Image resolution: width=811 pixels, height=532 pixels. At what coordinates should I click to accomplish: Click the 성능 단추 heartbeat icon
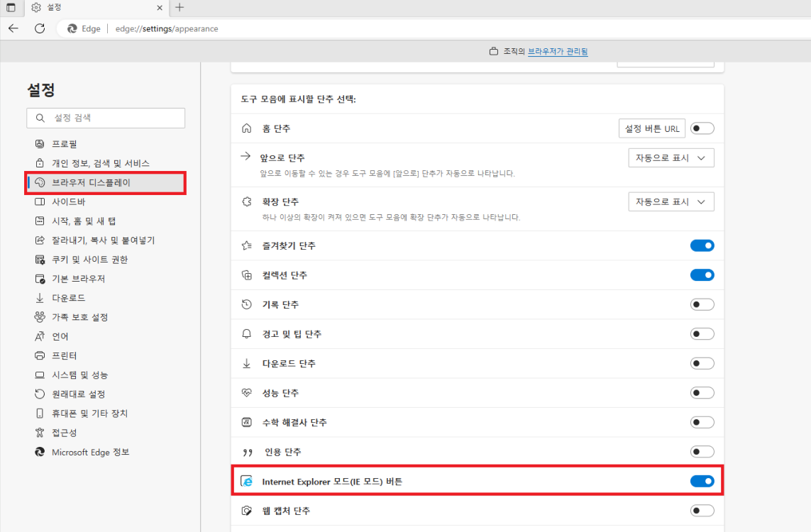[247, 393]
